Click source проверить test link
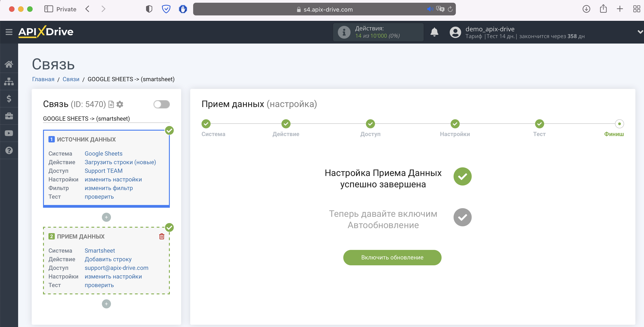 tap(99, 197)
